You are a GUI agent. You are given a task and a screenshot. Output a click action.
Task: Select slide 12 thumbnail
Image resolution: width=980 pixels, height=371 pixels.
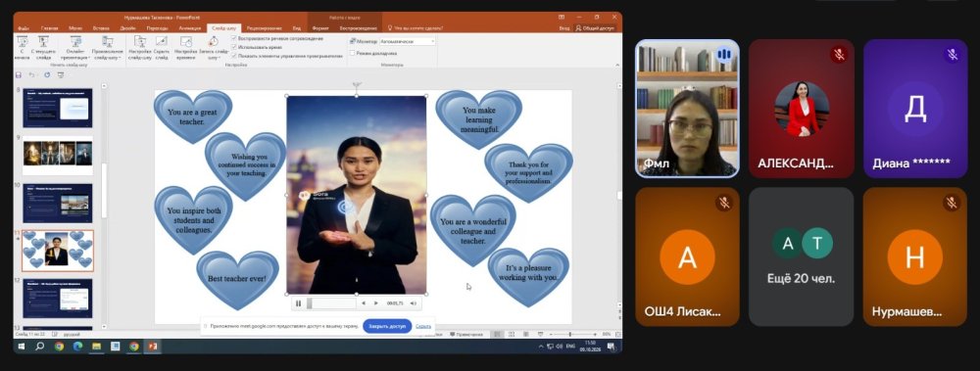[x=58, y=298]
